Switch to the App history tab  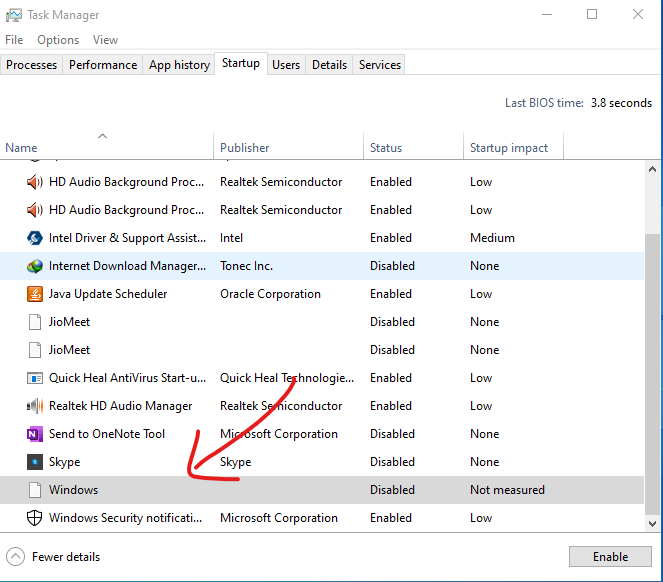coord(179,65)
